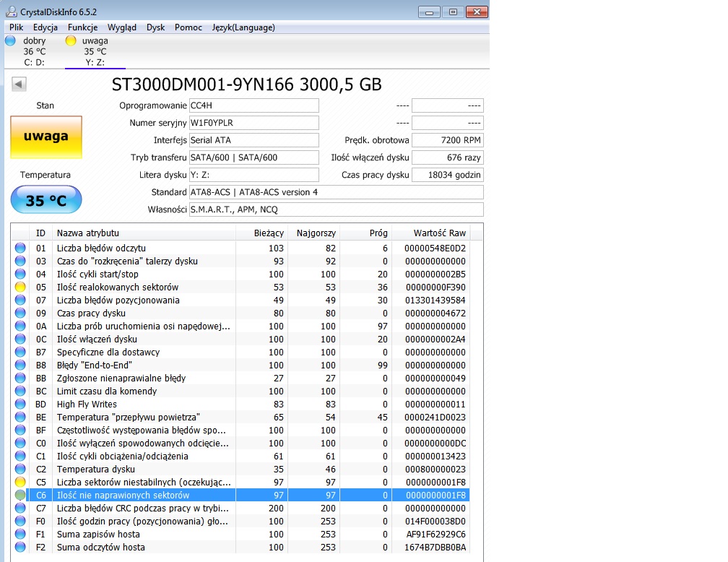Click the raw value 013301439584
This screenshot has width=728, height=562.
click(435, 300)
